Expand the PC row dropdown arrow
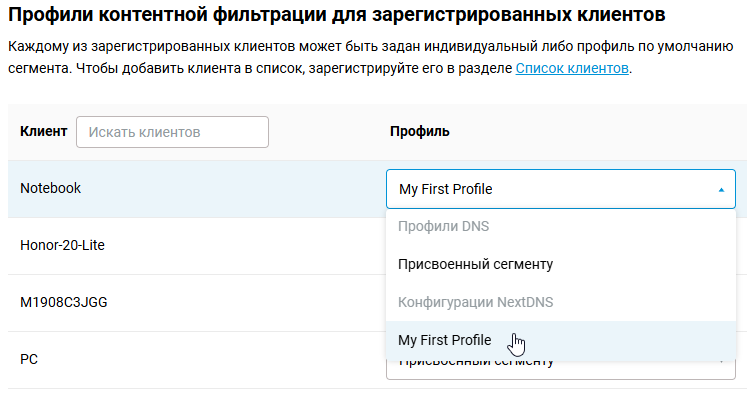This screenshot has height=394, width=754. click(721, 362)
